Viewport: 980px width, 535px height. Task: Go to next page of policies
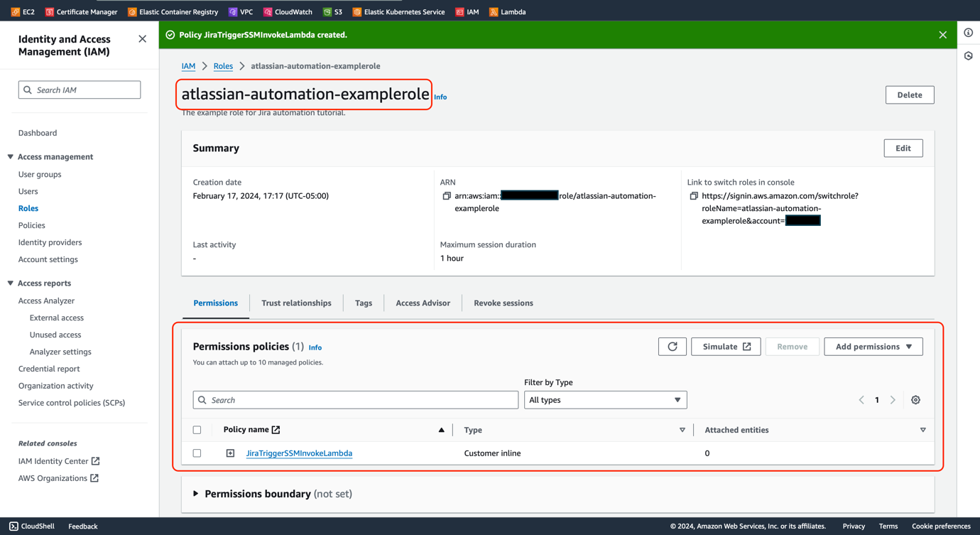click(x=893, y=400)
